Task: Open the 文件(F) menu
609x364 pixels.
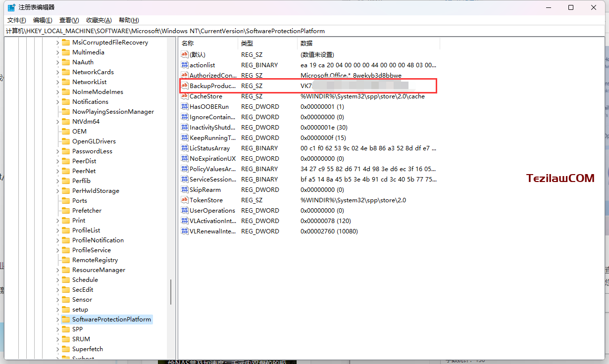Action: (x=16, y=20)
